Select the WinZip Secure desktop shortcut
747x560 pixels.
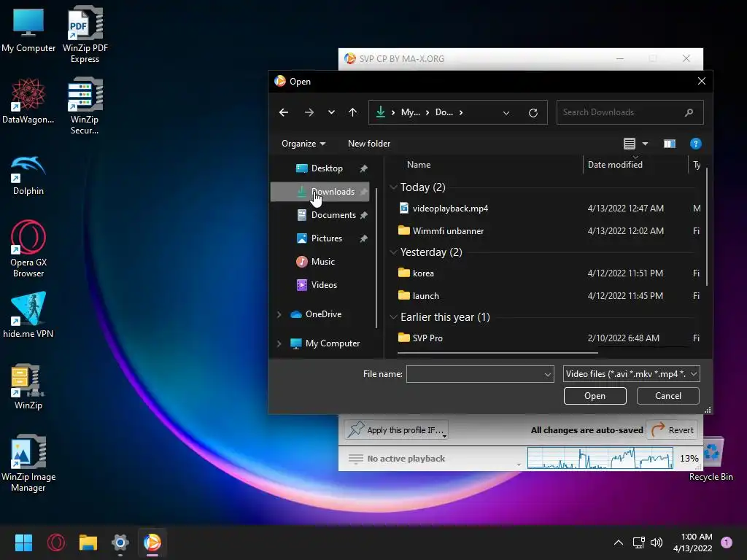(x=85, y=106)
